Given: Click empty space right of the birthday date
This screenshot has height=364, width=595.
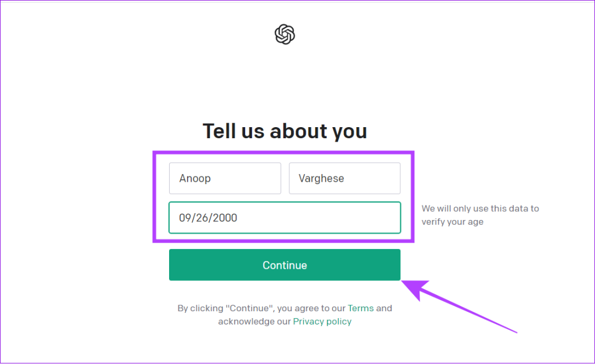Looking at the screenshot, I should [319, 218].
